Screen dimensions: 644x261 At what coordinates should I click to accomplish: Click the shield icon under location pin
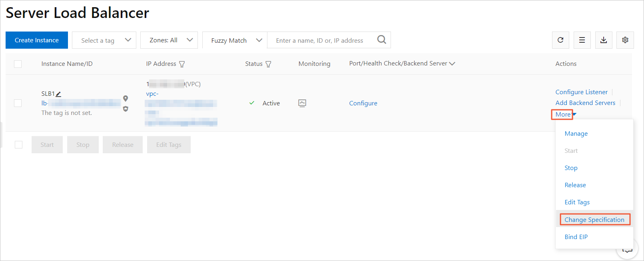click(126, 109)
